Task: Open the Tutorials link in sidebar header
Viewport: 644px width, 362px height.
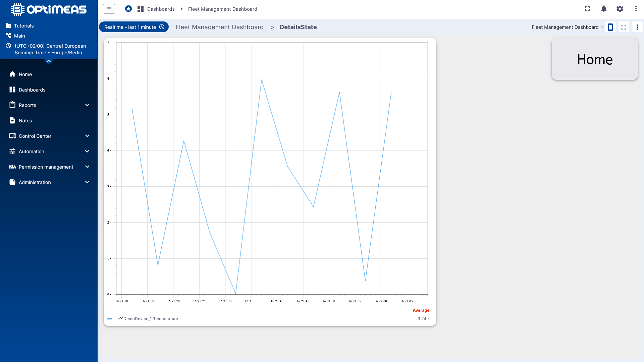Action: [23, 26]
